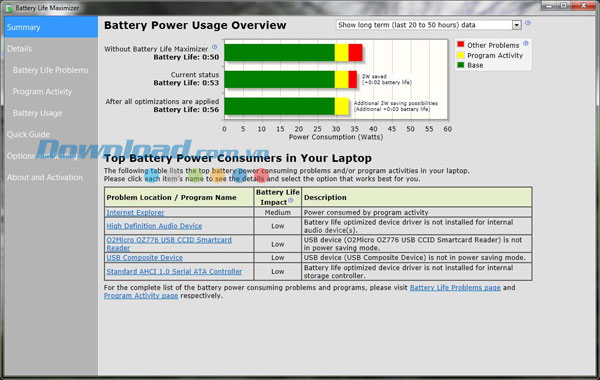Select the Summary tab in sidebar
This screenshot has width=600, height=380.
[x=51, y=27]
